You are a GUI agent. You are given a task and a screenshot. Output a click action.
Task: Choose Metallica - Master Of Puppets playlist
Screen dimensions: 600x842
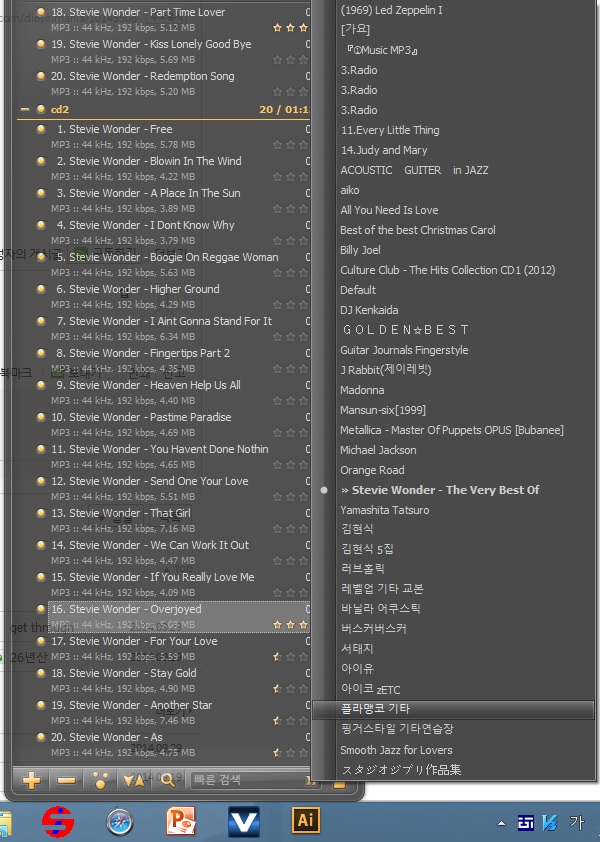452,430
